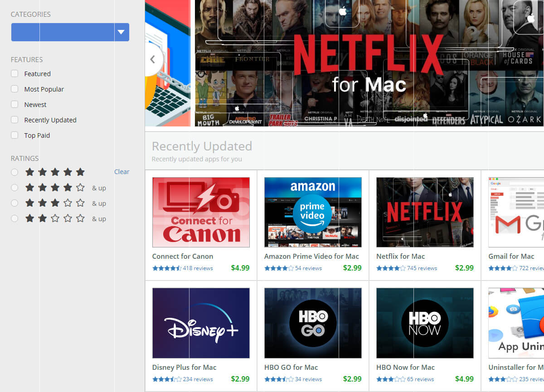This screenshot has height=392, width=544.
Task: Click the Netflix for Mac star rating
Action: [391, 268]
